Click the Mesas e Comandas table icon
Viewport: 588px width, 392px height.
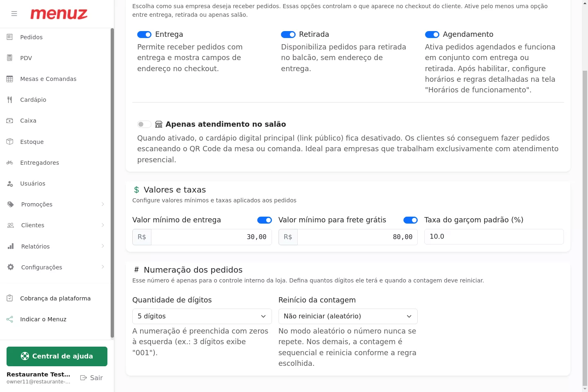[10, 79]
